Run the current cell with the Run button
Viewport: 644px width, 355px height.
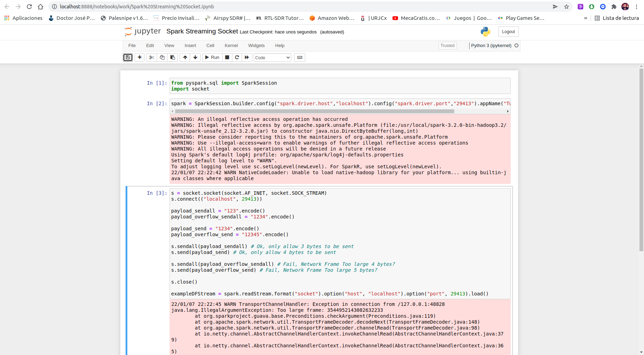tap(212, 57)
